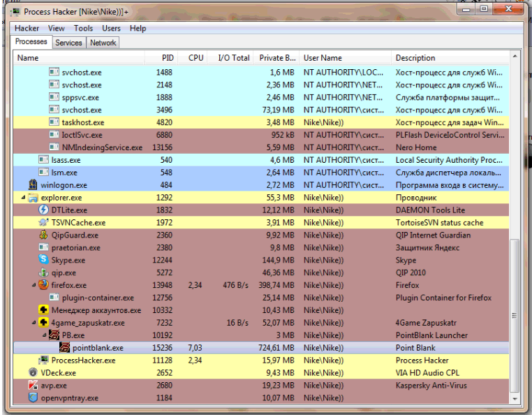Sort by the User Name column header
532x415 pixels.
pyautogui.click(x=346, y=58)
